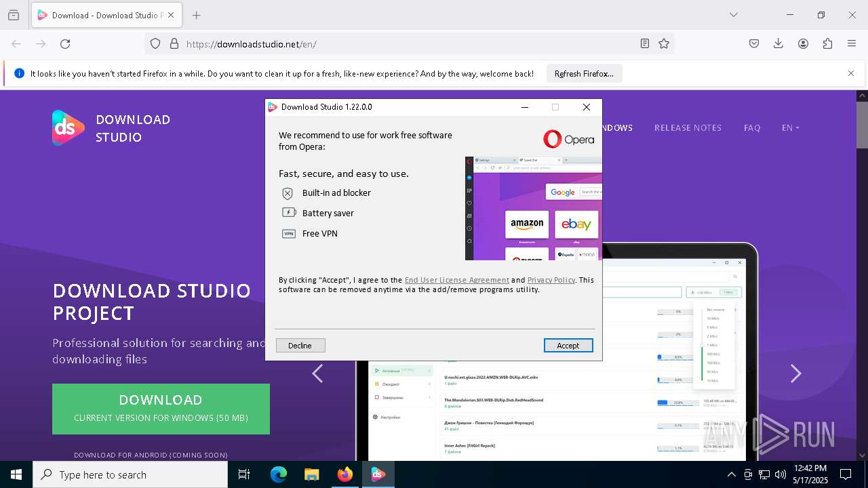Click the tracking protection shield icon
This screenshot has width=868, height=488.
(x=155, y=43)
